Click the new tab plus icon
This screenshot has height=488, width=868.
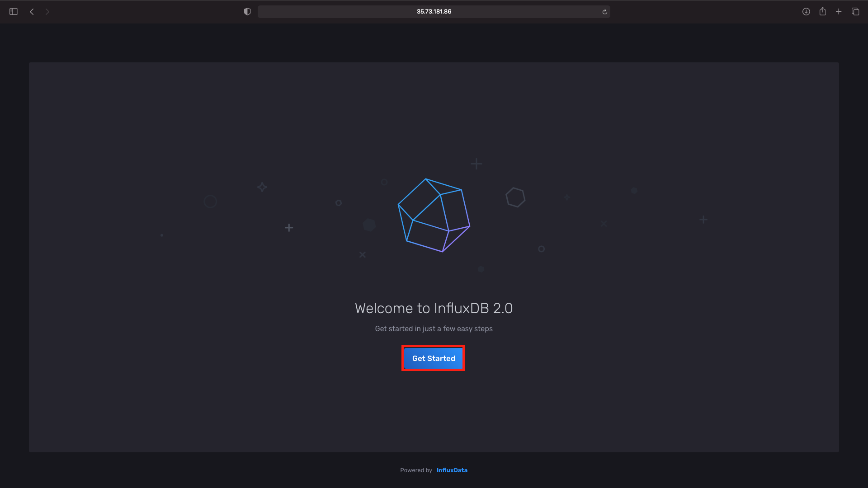(839, 12)
